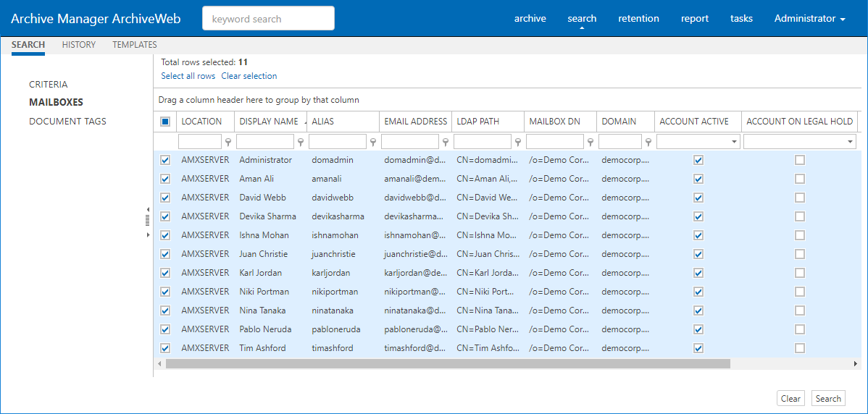Screen dimensions: 868x414
Task: Click the Email Address column filter icon
Action: click(446, 143)
